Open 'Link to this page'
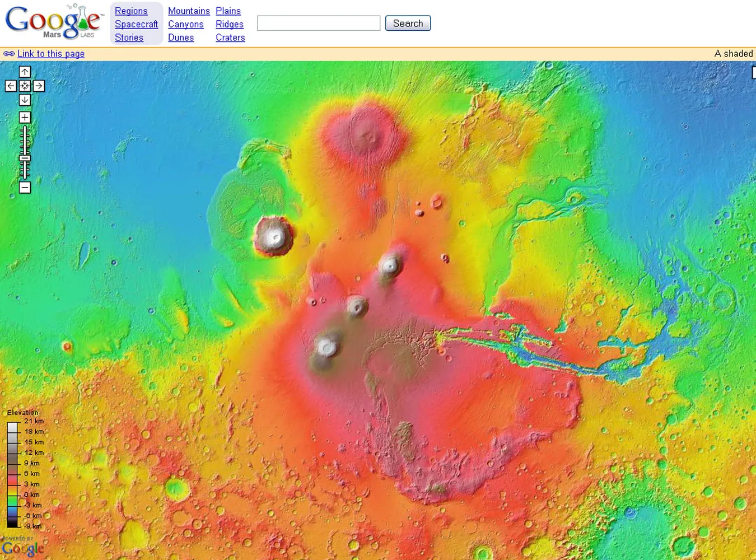 (51, 54)
